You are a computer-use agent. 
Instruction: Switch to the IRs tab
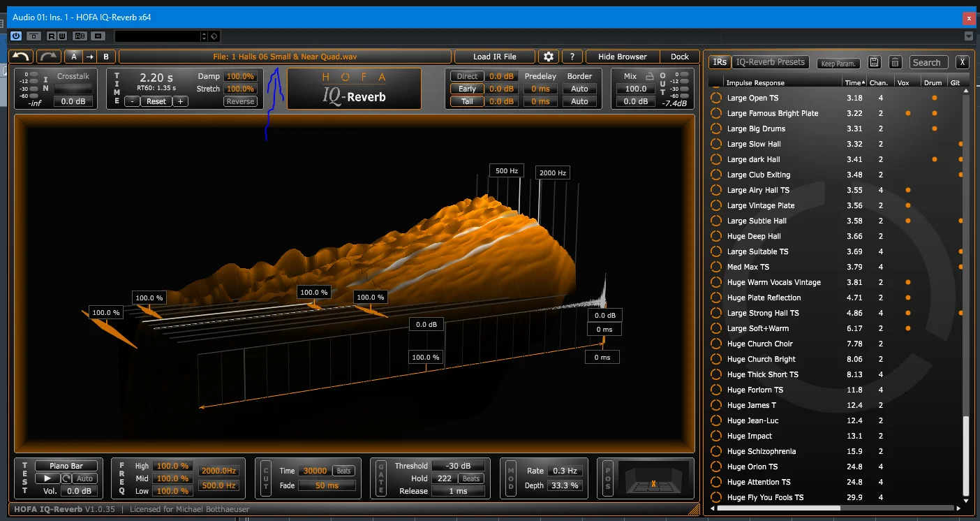click(720, 62)
